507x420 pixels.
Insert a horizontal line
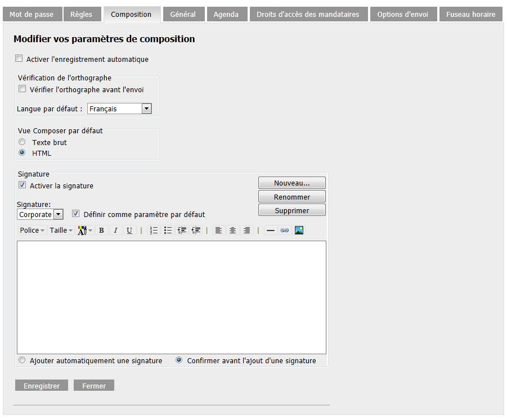[x=271, y=230]
